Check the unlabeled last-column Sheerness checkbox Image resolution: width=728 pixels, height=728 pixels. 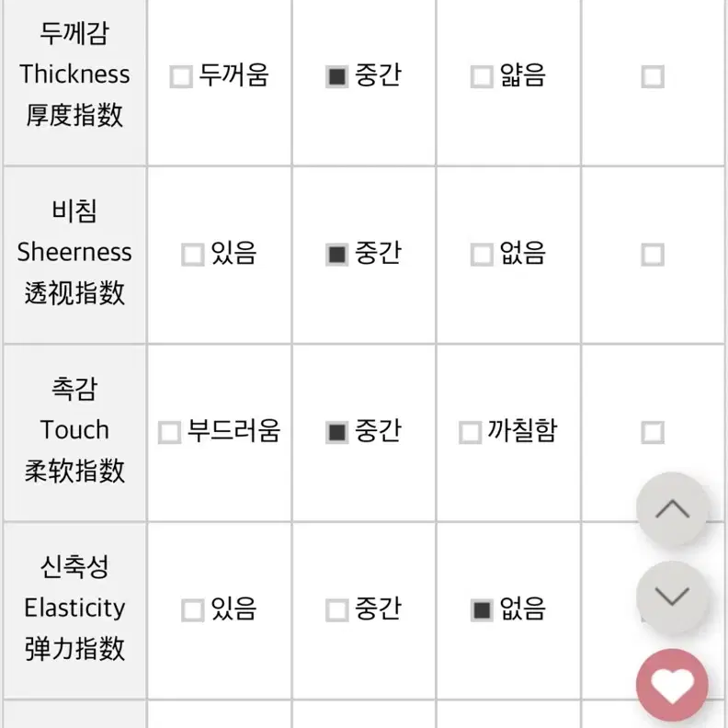click(x=653, y=255)
